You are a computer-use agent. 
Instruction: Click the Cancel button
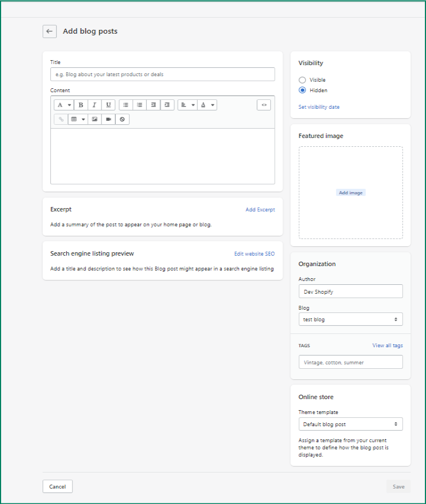pos(57,486)
